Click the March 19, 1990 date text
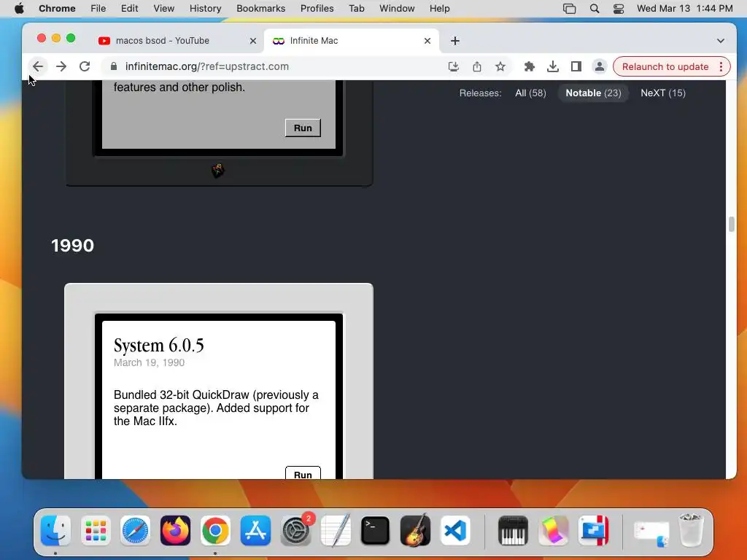This screenshot has width=747, height=560. (149, 362)
